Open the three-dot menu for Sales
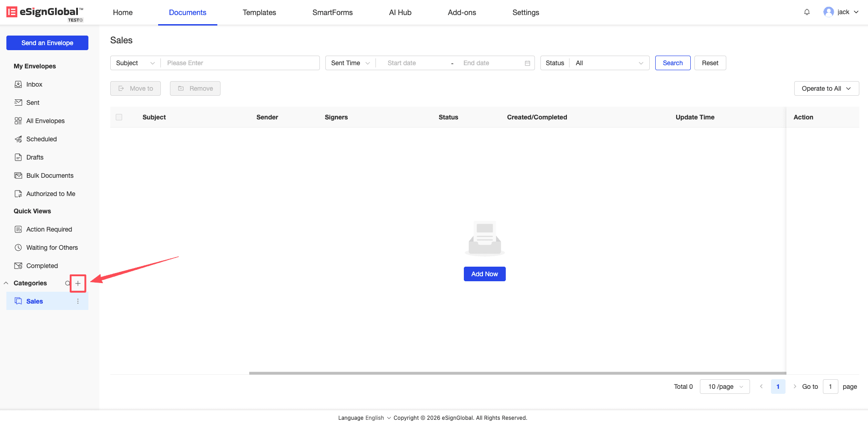Screen dimensions: 868x423 (78, 301)
